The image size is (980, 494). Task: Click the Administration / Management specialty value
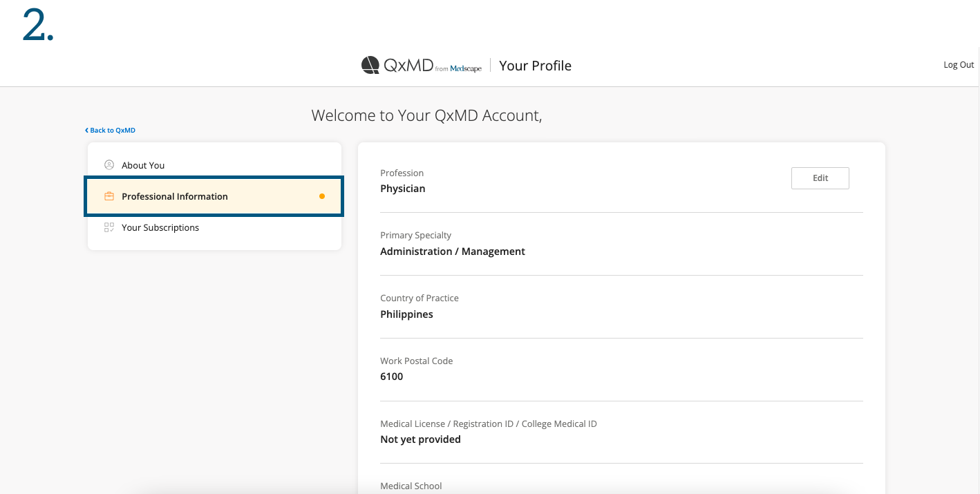point(453,251)
